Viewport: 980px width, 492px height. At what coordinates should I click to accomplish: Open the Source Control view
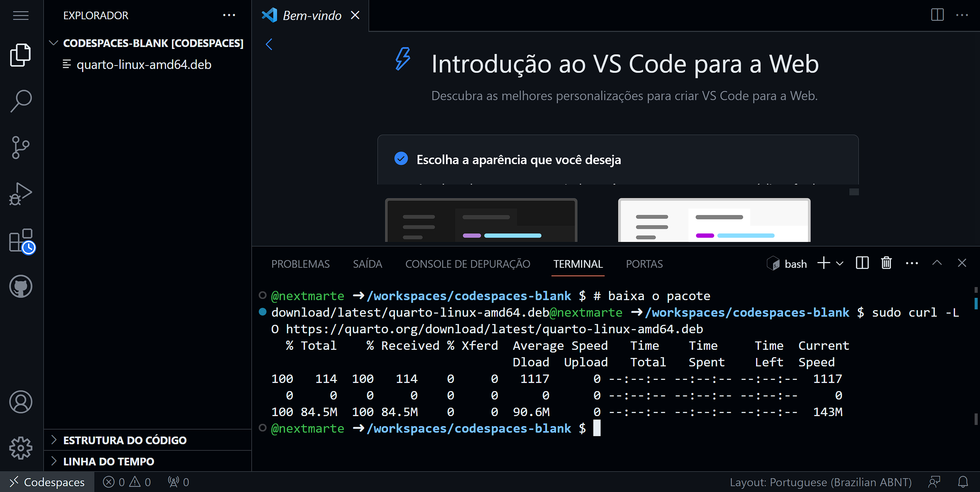pos(21,148)
